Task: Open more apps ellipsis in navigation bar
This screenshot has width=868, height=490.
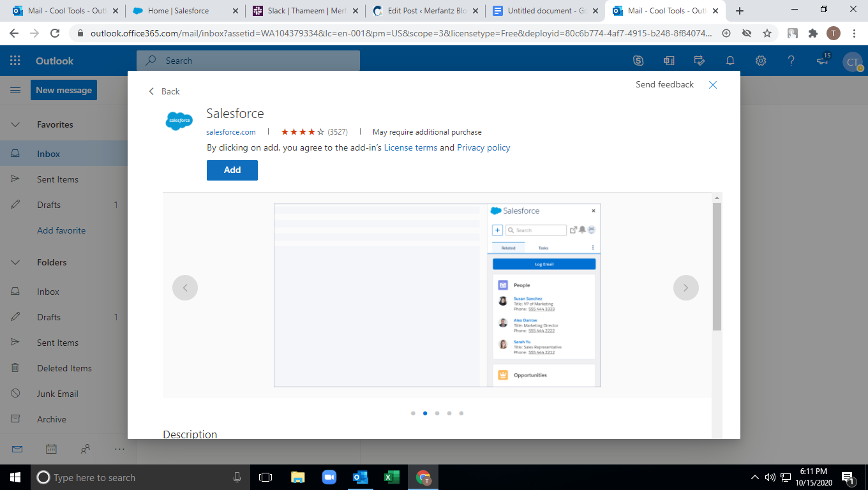Action: (119, 449)
